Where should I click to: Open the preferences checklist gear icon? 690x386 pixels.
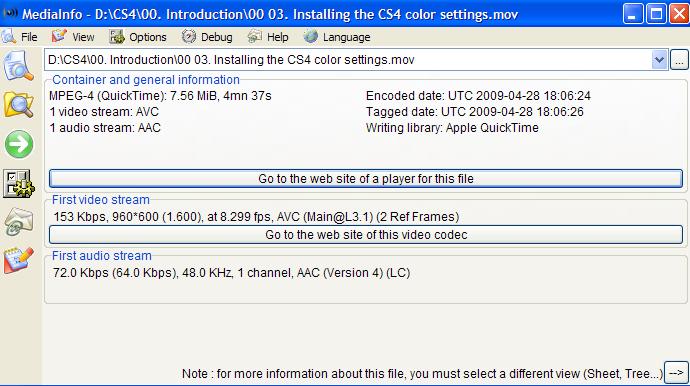[19, 183]
